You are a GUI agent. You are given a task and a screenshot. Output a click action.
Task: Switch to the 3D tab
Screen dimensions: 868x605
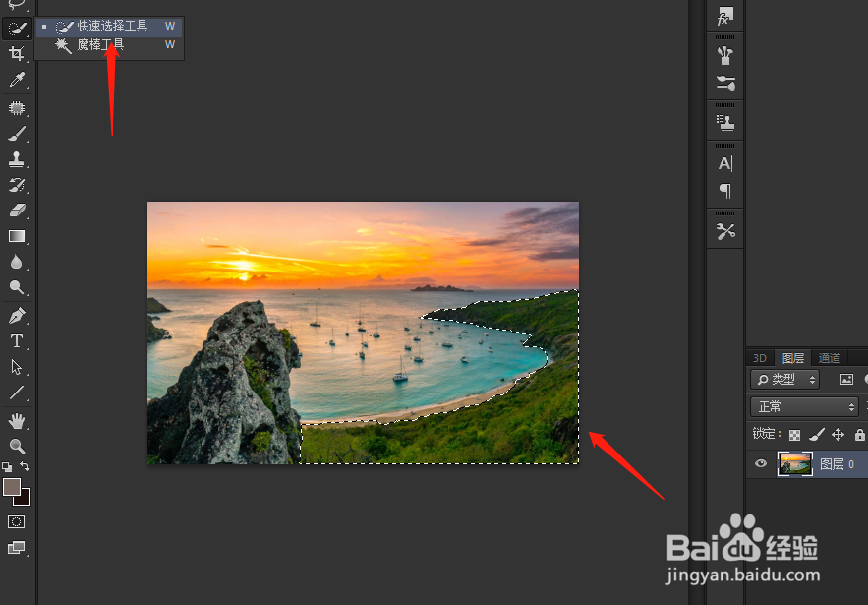pyautogui.click(x=760, y=358)
